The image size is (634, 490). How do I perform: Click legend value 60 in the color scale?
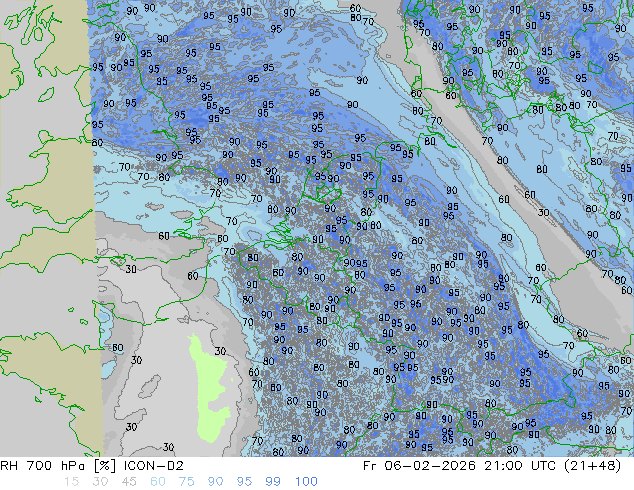point(158,482)
